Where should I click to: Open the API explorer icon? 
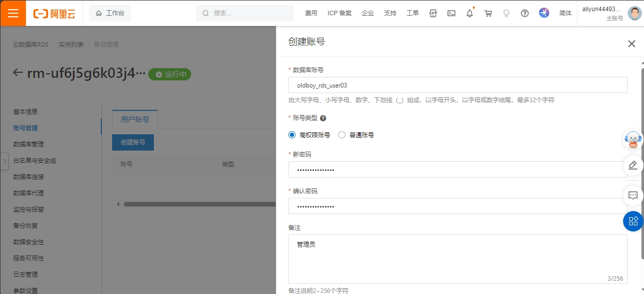pyautogui.click(x=433, y=13)
